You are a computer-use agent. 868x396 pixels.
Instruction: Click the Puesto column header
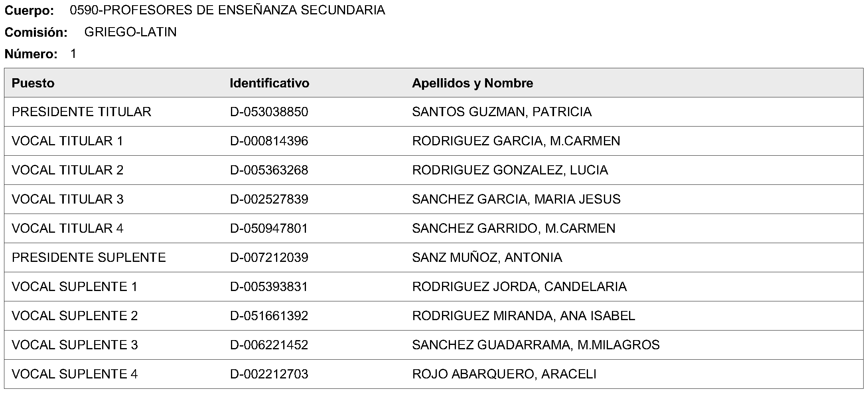[x=33, y=83]
